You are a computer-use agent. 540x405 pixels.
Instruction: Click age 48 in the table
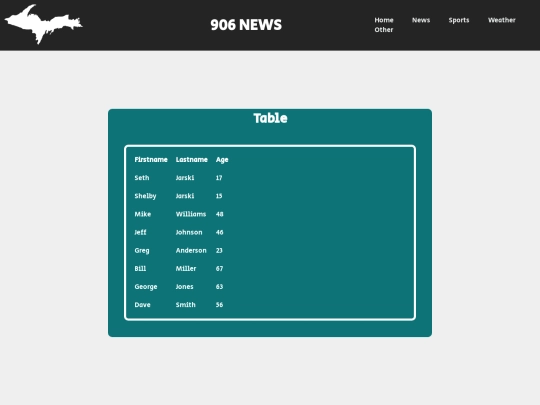click(x=220, y=214)
